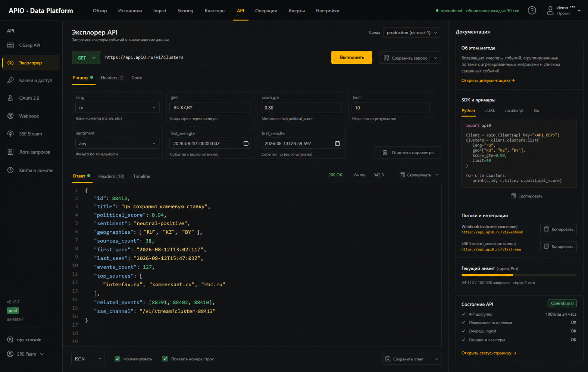Open the Среда production (us-east-1) dropdown
This screenshot has height=372, width=588.
(x=412, y=33)
